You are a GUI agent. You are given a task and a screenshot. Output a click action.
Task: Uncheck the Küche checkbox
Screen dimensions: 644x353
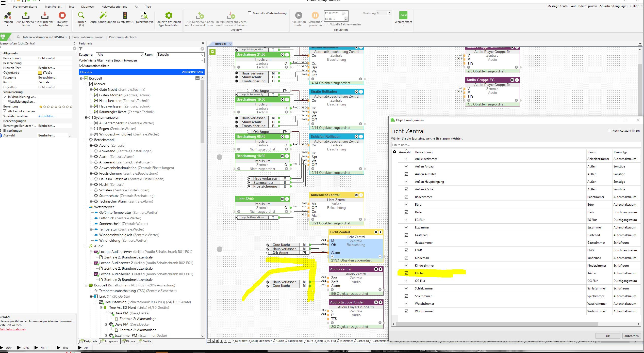point(406,273)
